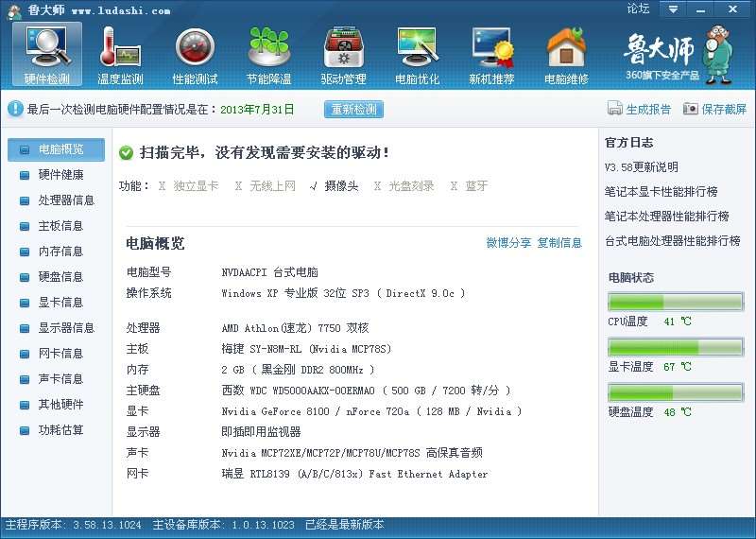Click the processor value AMD Athlon 7750
The image size is (756, 539).
[295, 328]
